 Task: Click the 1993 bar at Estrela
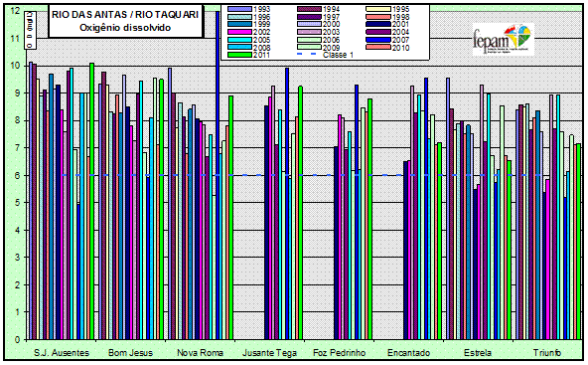448,209
